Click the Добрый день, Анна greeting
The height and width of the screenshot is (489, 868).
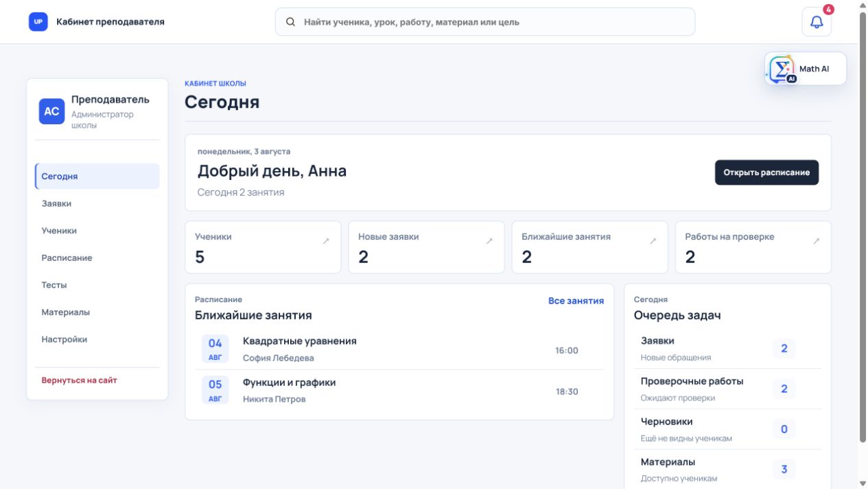click(x=272, y=171)
